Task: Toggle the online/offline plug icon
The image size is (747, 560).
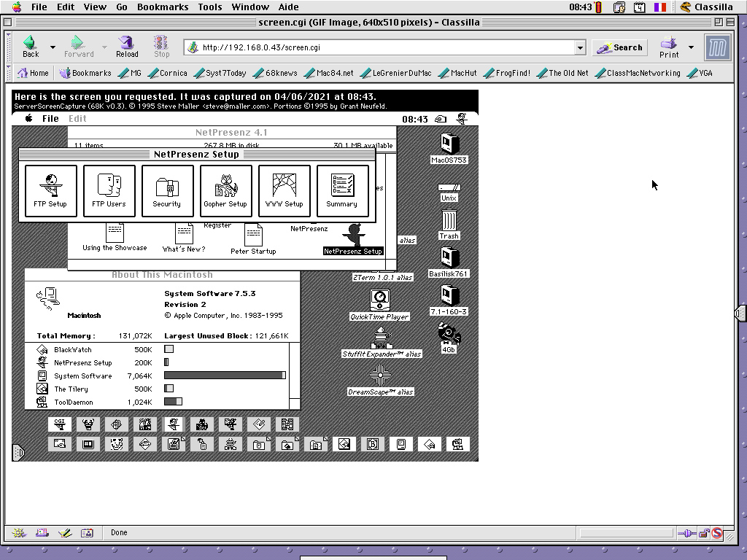Action: tap(687, 533)
